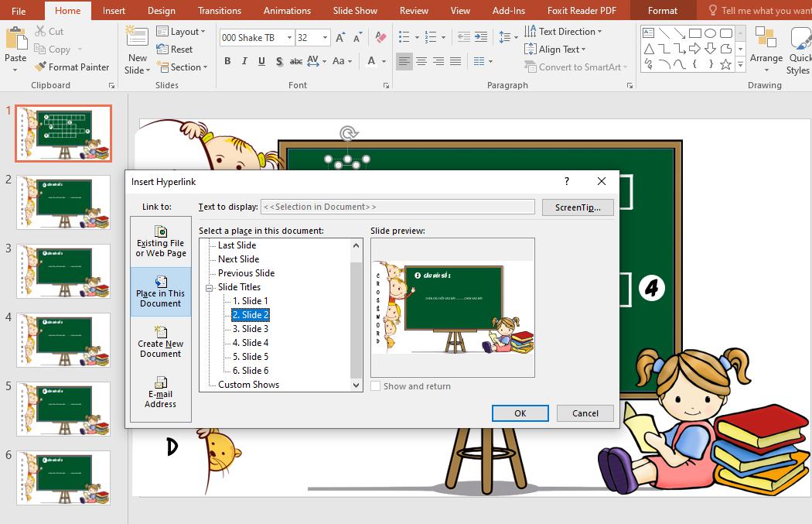
Task: Select slide 4 thumbnail in slides panel
Action: (63, 341)
